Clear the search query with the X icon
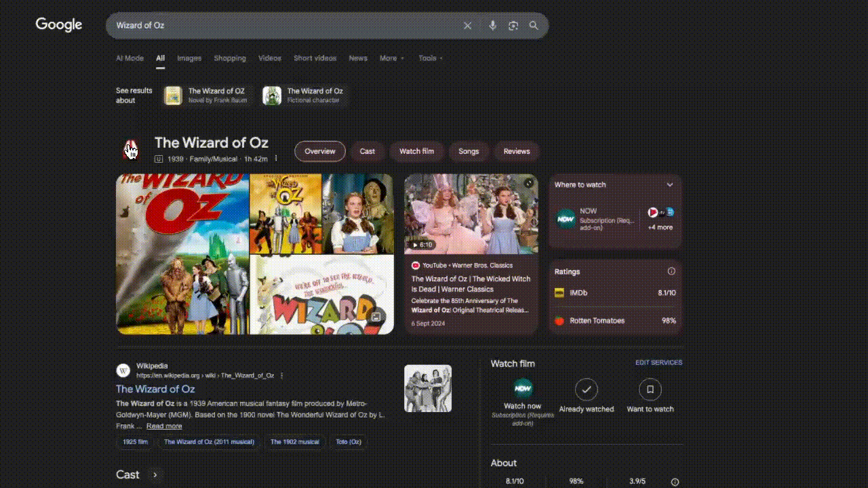868x488 pixels. point(467,25)
